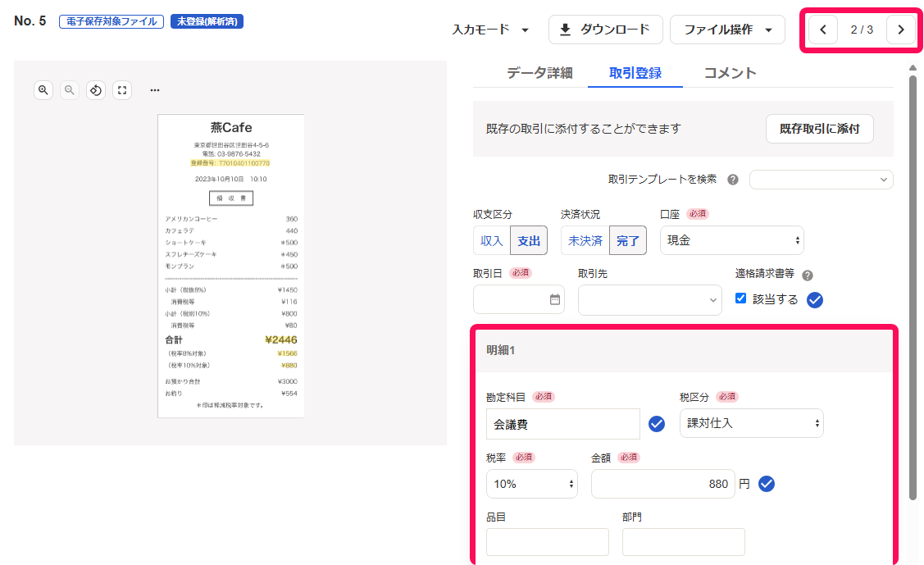Click the 明細1 section header
Image resolution: width=924 pixels, height=565 pixels.
(x=684, y=350)
